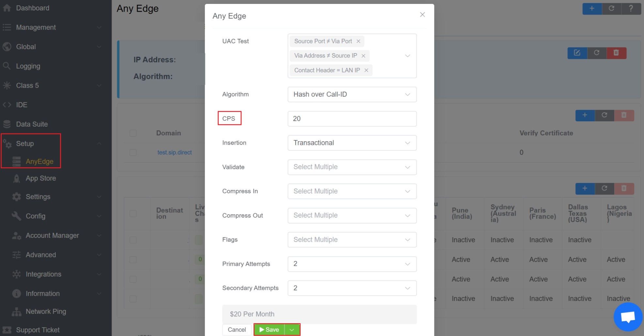The image size is (644, 336).
Task: Check the test.sip.direct row checkbox
Action: coord(133,153)
